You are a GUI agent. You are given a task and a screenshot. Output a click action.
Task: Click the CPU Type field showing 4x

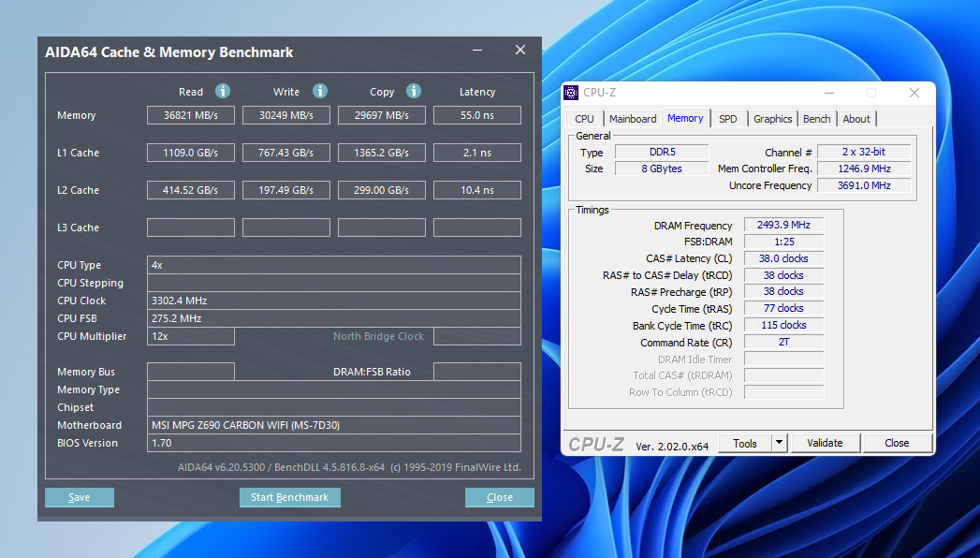334,265
